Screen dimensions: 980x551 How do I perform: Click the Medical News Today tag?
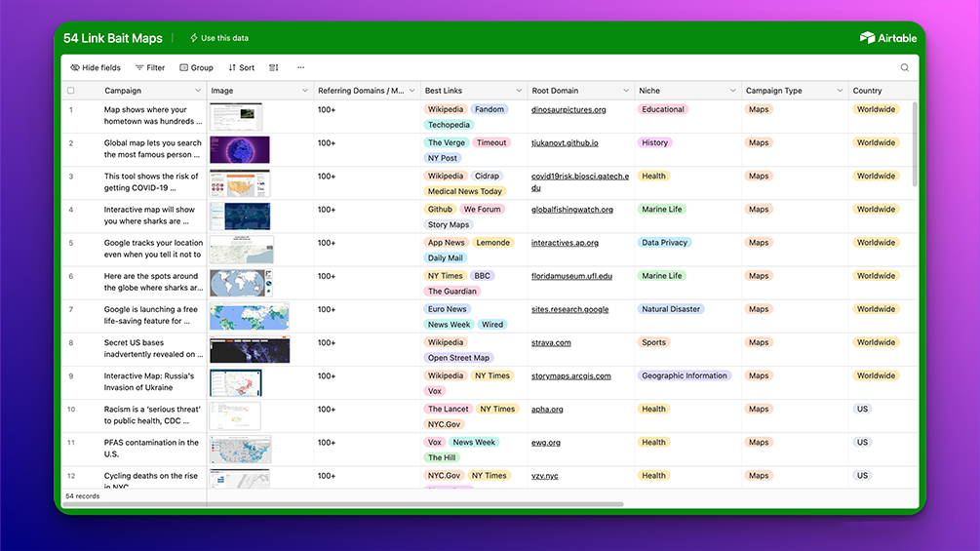click(464, 191)
